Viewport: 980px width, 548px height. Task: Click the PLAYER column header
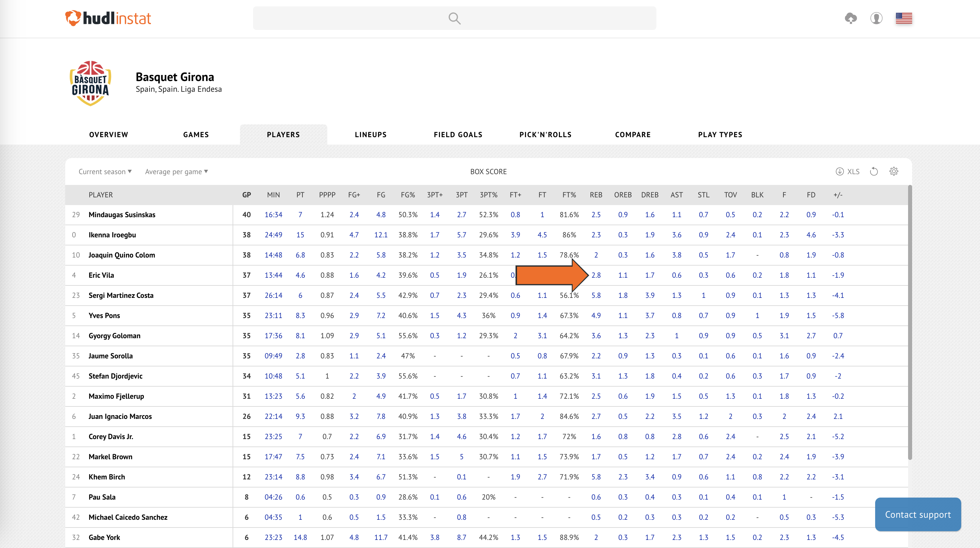100,195
